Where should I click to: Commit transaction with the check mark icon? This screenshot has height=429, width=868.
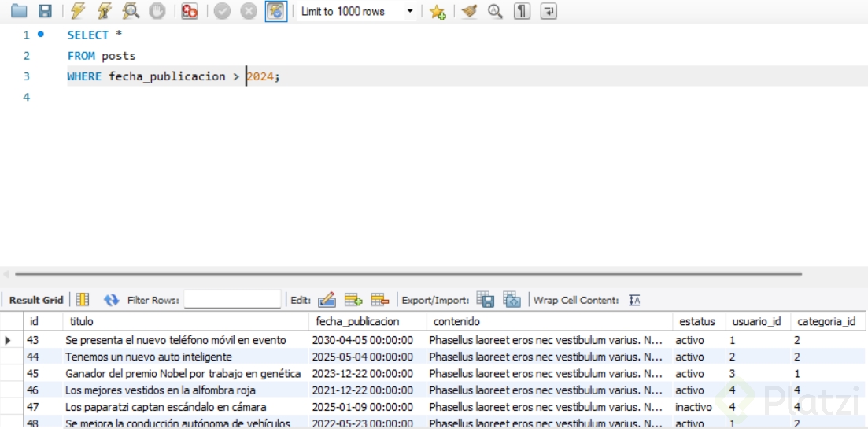(x=222, y=11)
